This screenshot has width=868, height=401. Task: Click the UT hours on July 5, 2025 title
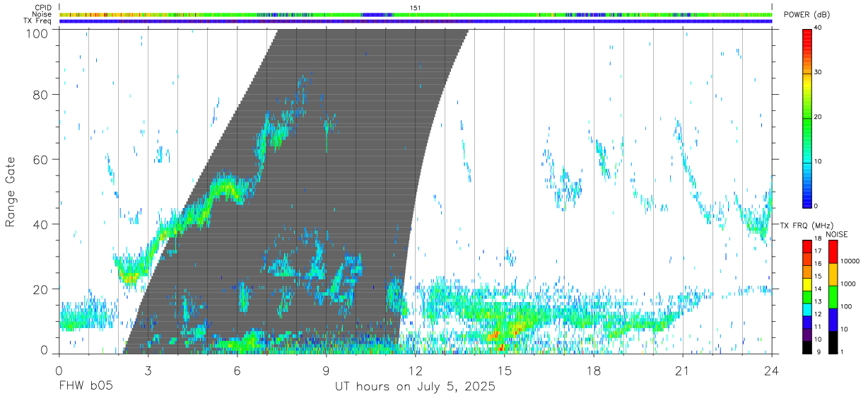415,387
